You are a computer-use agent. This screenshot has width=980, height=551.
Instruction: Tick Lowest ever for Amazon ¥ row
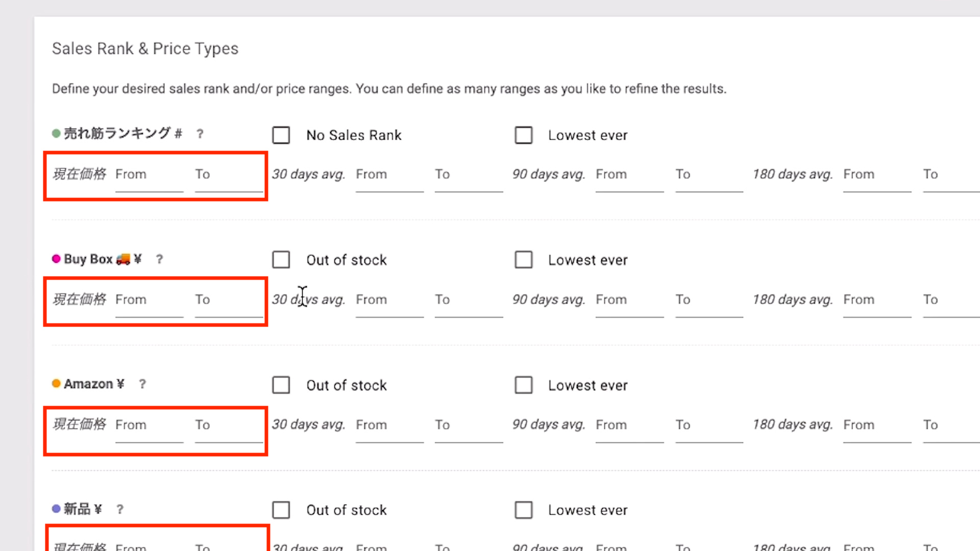pyautogui.click(x=524, y=385)
